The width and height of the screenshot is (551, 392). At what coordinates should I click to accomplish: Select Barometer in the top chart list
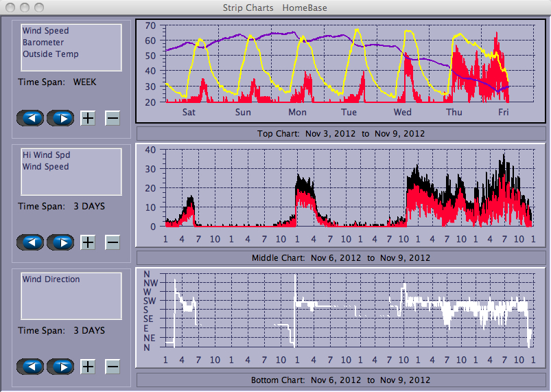(x=42, y=43)
